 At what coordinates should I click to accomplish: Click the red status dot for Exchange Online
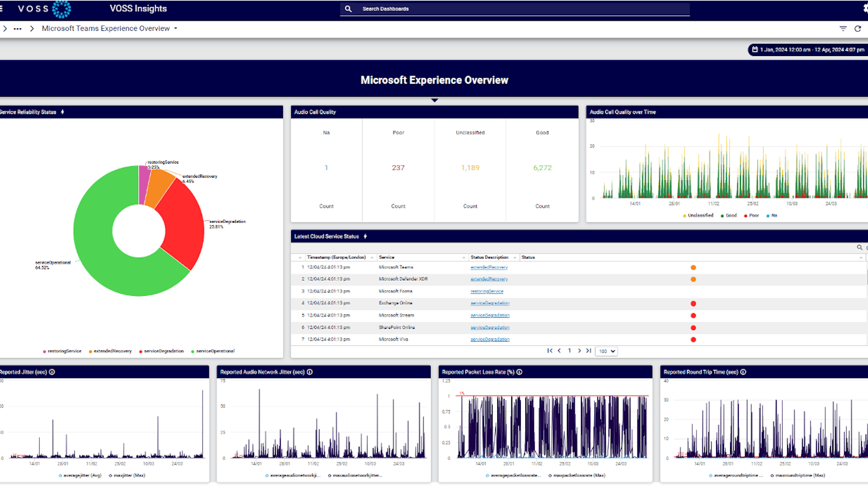[693, 304]
